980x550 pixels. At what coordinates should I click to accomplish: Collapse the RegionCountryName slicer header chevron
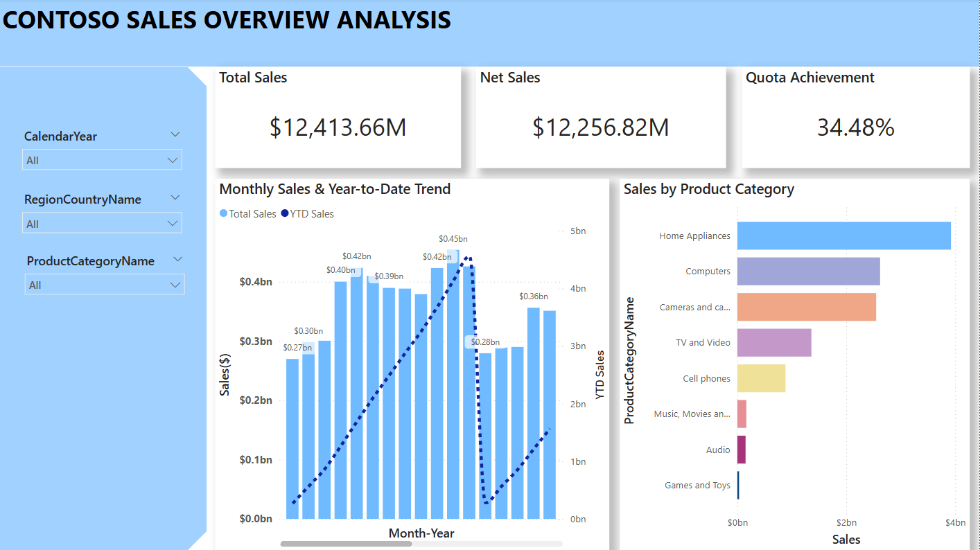click(x=175, y=197)
